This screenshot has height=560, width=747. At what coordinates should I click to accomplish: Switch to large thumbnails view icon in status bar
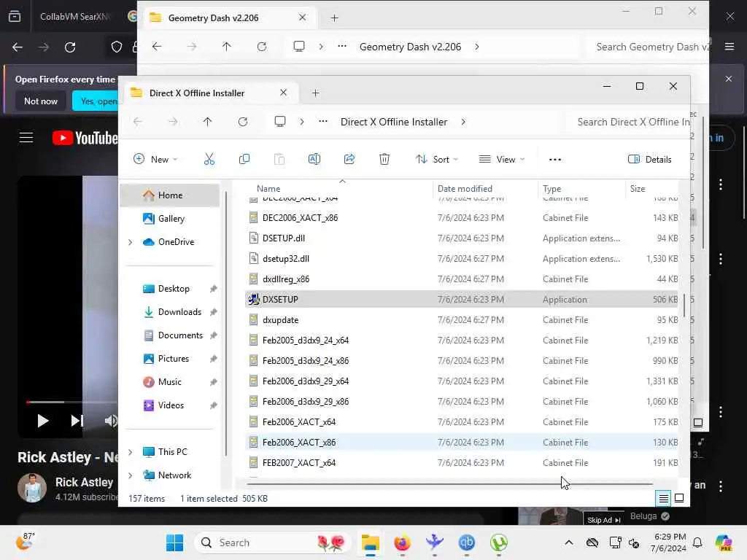pos(679,498)
